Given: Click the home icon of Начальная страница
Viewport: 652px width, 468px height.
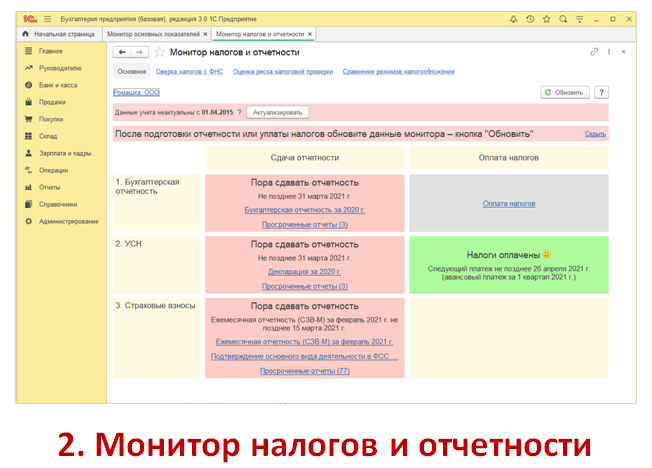Looking at the screenshot, I should (x=26, y=34).
